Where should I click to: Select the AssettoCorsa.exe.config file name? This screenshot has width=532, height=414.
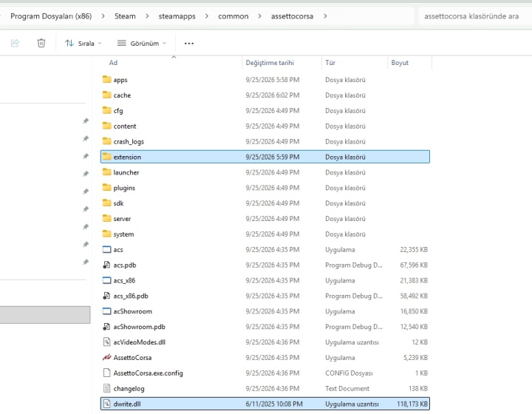pyautogui.click(x=148, y=373)
